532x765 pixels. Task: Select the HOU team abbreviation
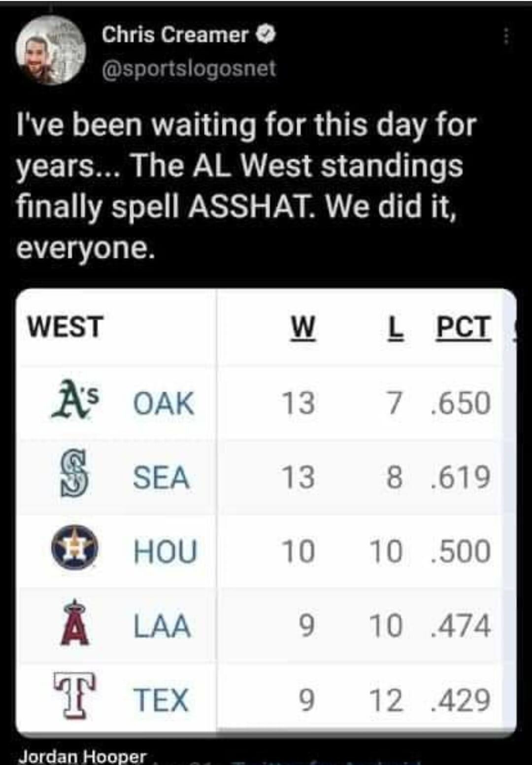coord(165,551)
